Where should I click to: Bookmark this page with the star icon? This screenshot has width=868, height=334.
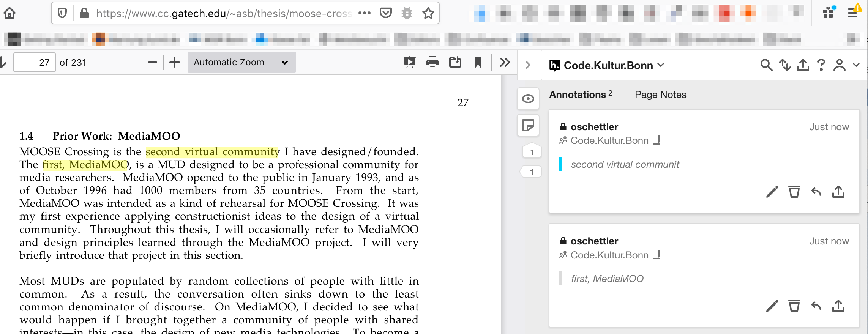click(428, 13)
